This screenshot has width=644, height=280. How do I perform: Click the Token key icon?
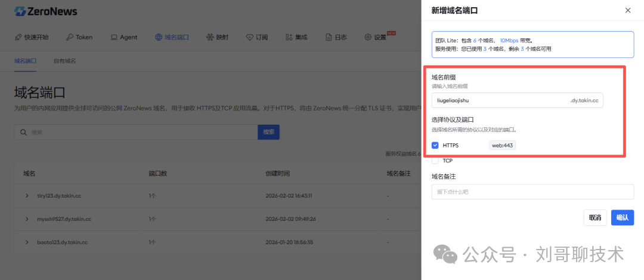click(70, 37)
